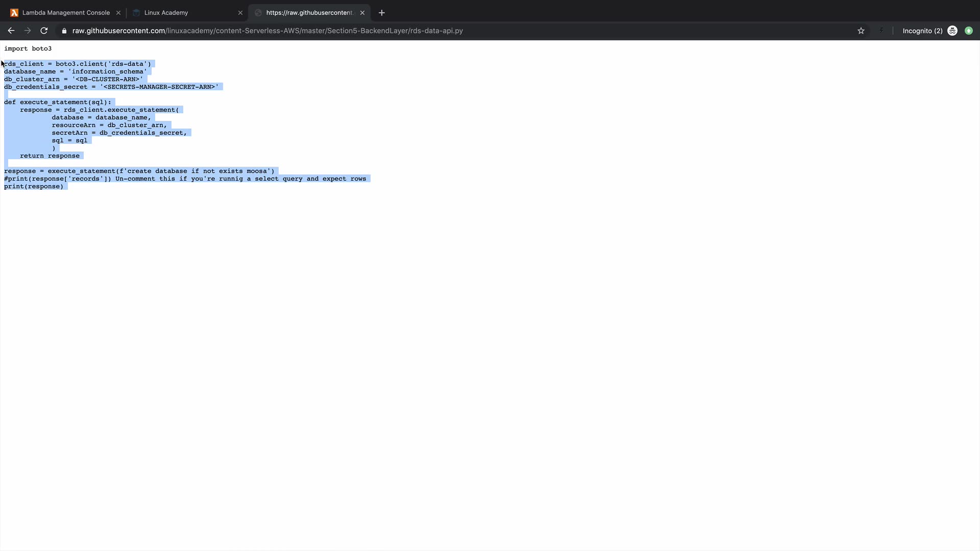
Task: Switch to the Linux Academy tab
Action: 166,13
